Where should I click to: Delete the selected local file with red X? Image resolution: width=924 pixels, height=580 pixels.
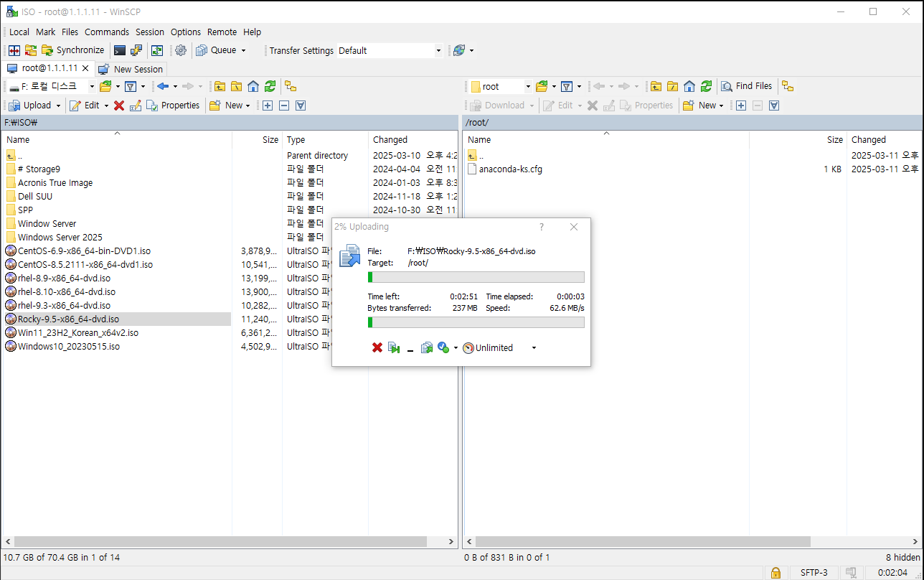119,106
